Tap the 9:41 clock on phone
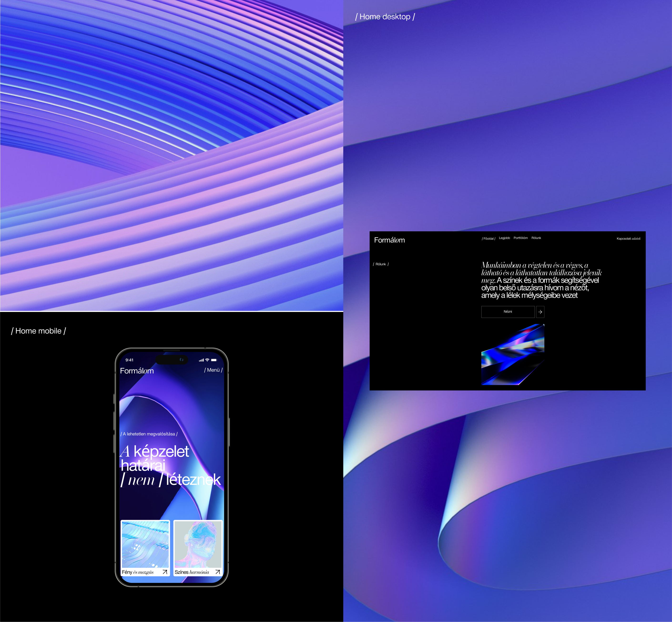Viewport: 672px width, 622px height. click(x=129, y=360)
